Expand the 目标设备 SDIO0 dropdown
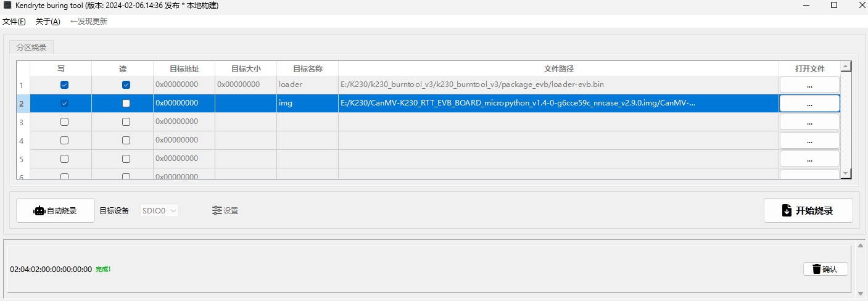Image resolution: width=868 pixels, height=301 pixels. [x=160, y=210]
